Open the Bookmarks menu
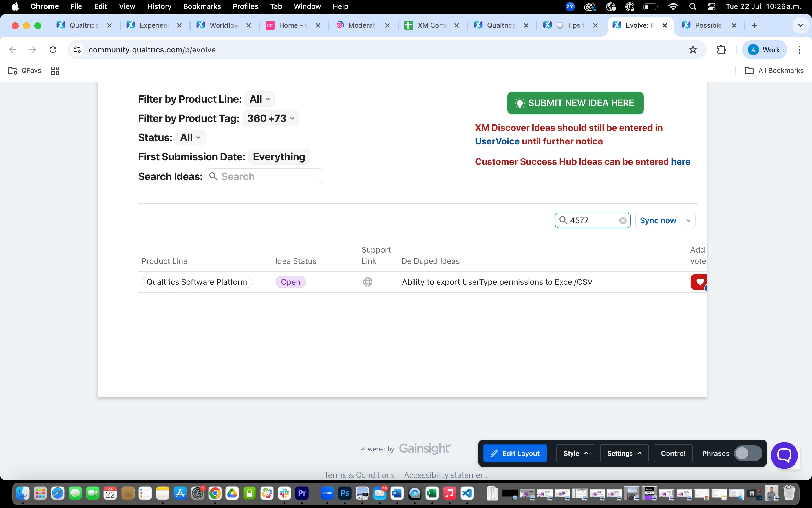This screenshot has width=812, height=508. pyautogui.click(x=202, y=7)
